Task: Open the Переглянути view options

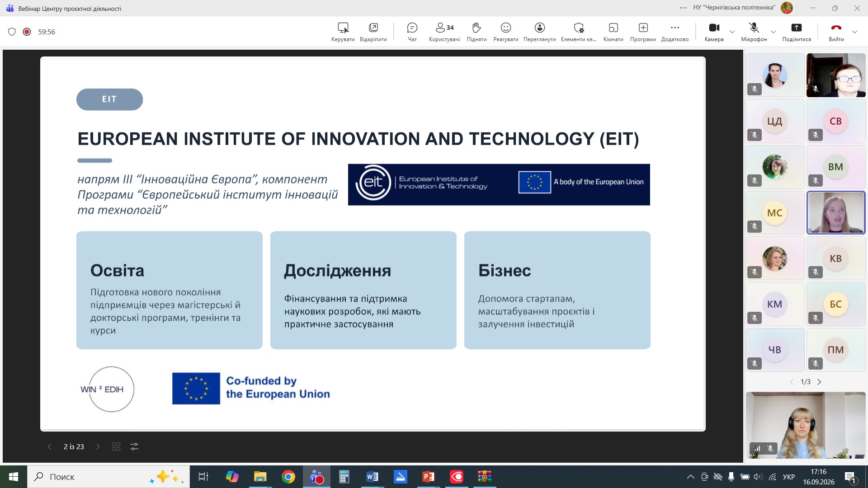Action: [x=539, y=32]
